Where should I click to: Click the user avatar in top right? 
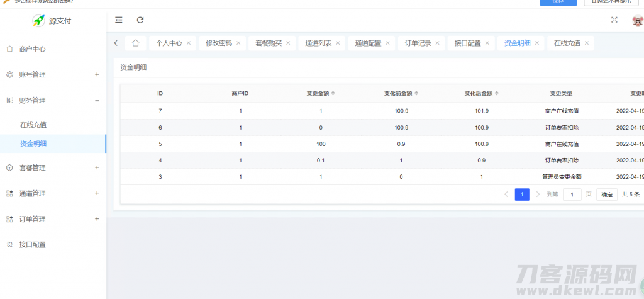point(637,21)
